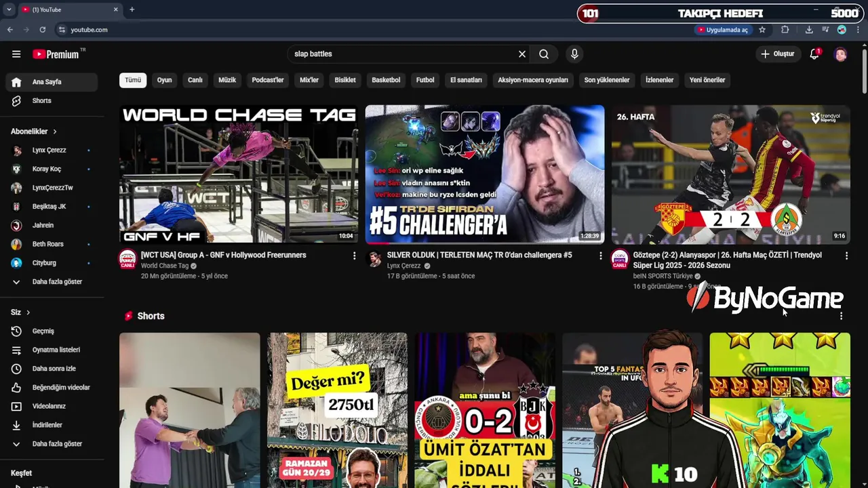
Task: Open Oynatma listeleri
Action: (52, 350)
